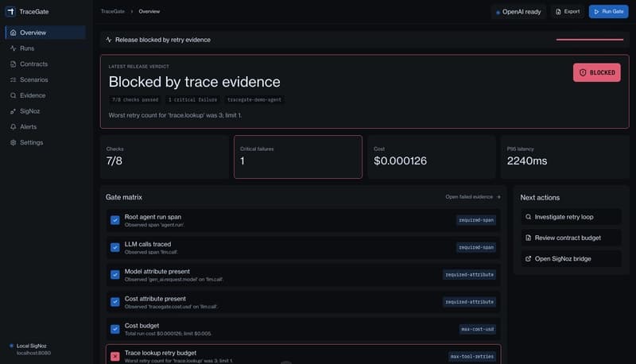Click the Checks 7/8 stat card
Image resolution: width=636 pixels, height=364 pixels.
(165, 157)
